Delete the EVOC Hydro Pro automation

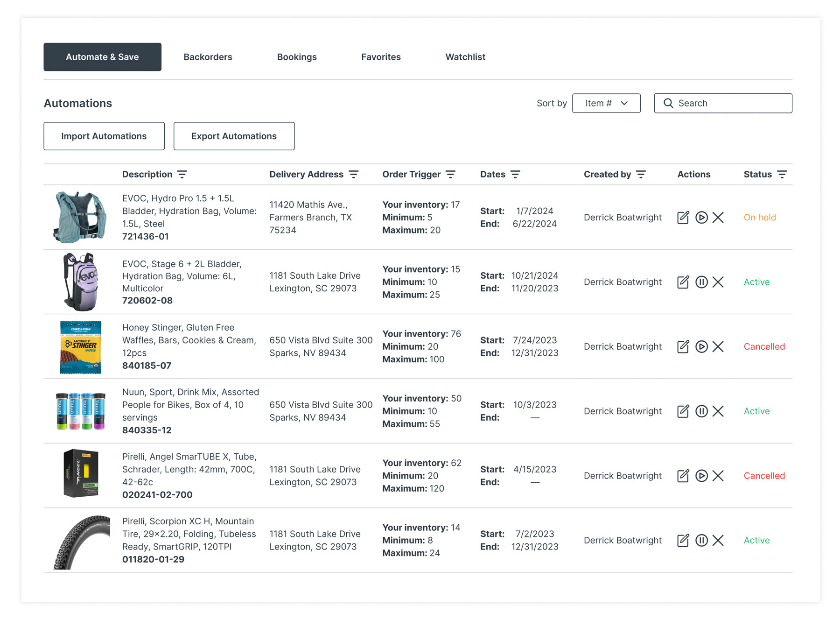coord(718,218)
